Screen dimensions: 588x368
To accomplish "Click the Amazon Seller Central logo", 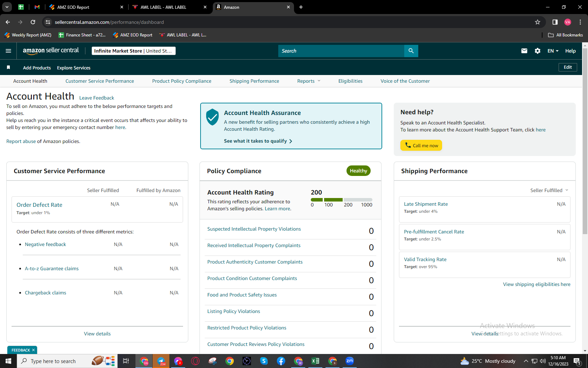I will coord(51,51).
